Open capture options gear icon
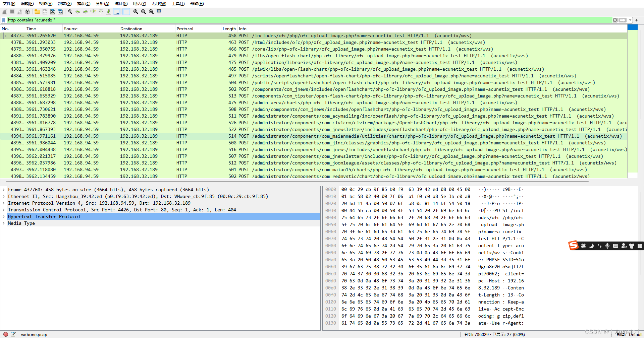644x338 pixels. (28, 12)
